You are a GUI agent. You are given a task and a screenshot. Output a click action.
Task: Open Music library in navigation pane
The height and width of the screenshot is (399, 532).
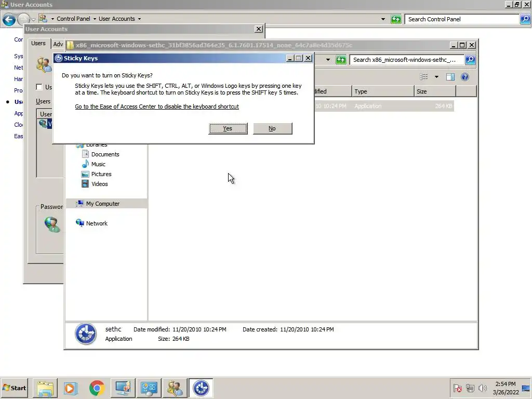coord(98,164)
